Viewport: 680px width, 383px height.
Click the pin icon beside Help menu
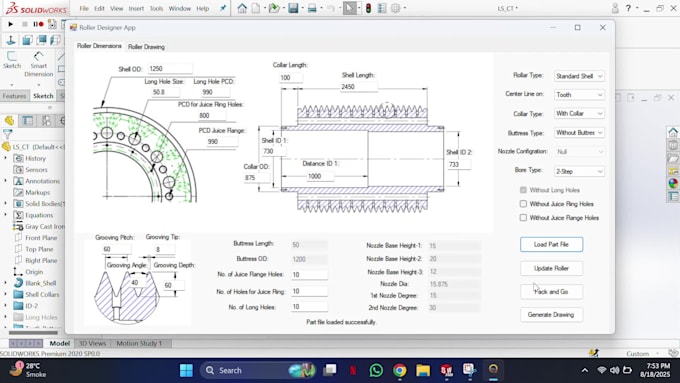pos(223,8)
